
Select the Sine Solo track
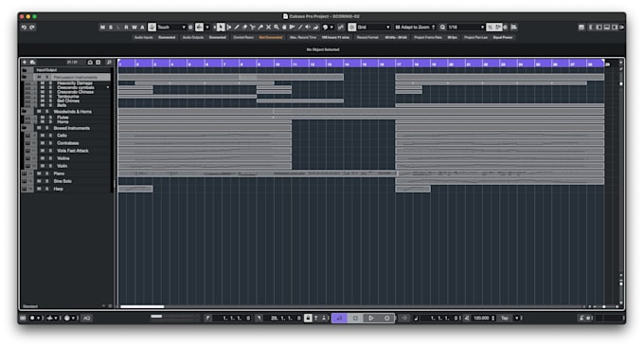63,181
